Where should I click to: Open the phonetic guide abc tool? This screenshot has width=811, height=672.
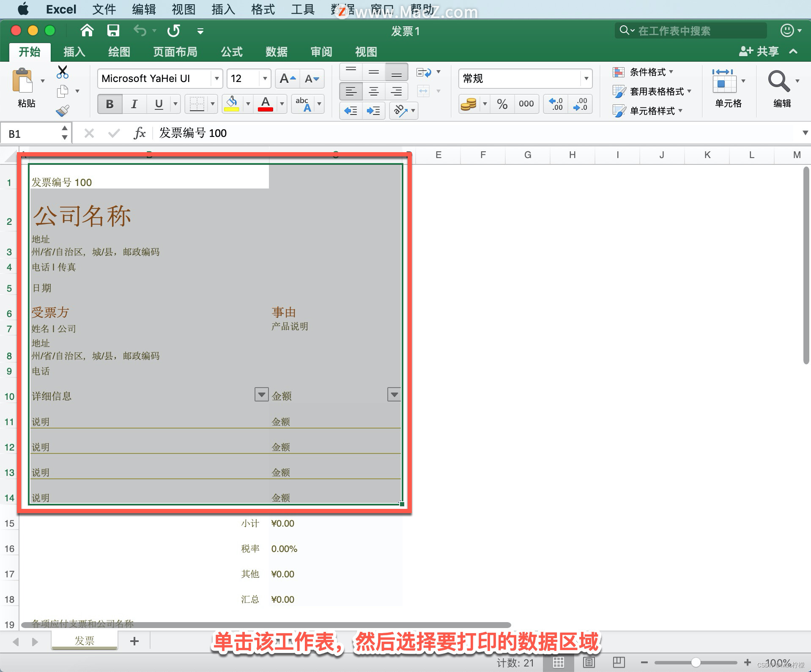[x=303, y=104]
